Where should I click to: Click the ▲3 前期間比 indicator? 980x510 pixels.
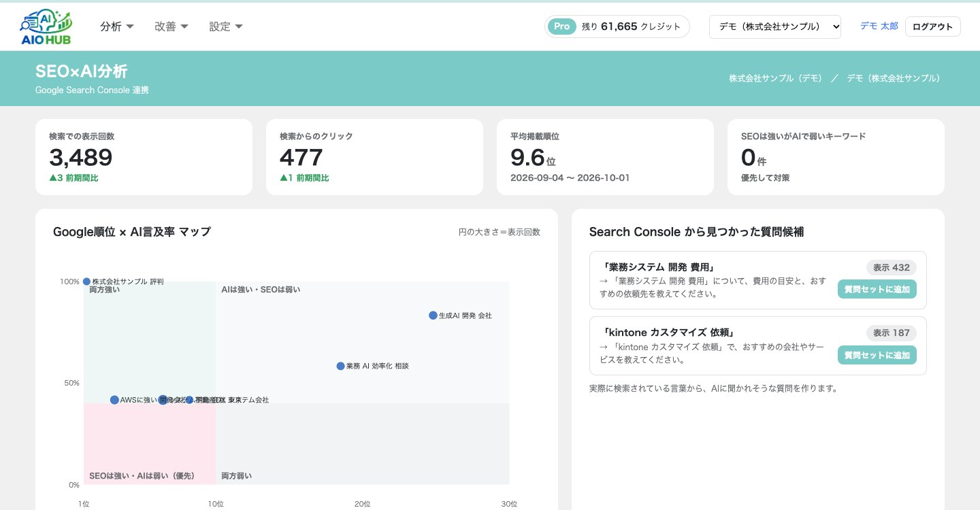pyautogui.click(x=73, y=178)
